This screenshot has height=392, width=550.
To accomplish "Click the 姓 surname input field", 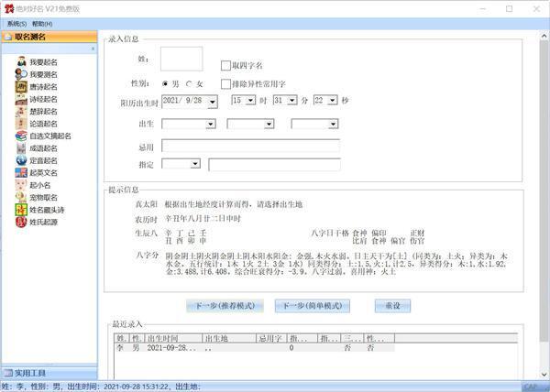I will click(181, 59).
